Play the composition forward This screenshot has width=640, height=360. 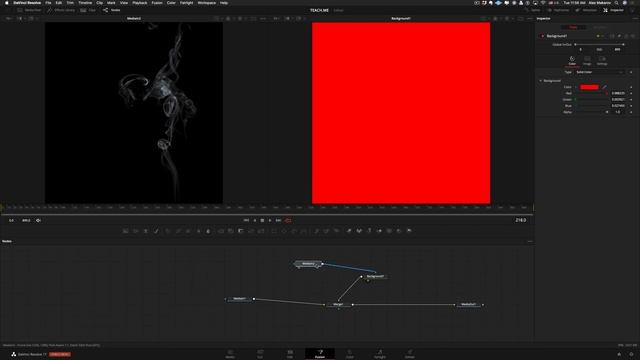pyautogui.click(x=270, y=220)
